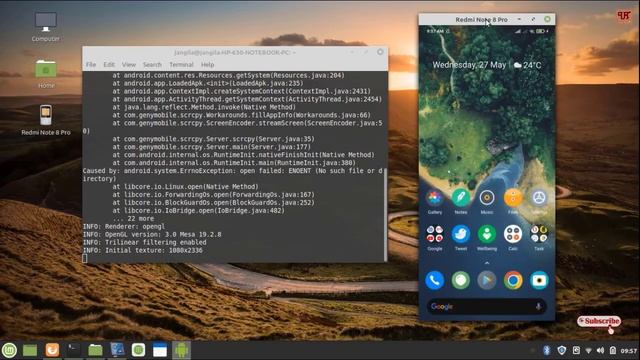Open the Help menu in terminal
Viewport: 640px width, 360px height.
(x=207, y=64)
